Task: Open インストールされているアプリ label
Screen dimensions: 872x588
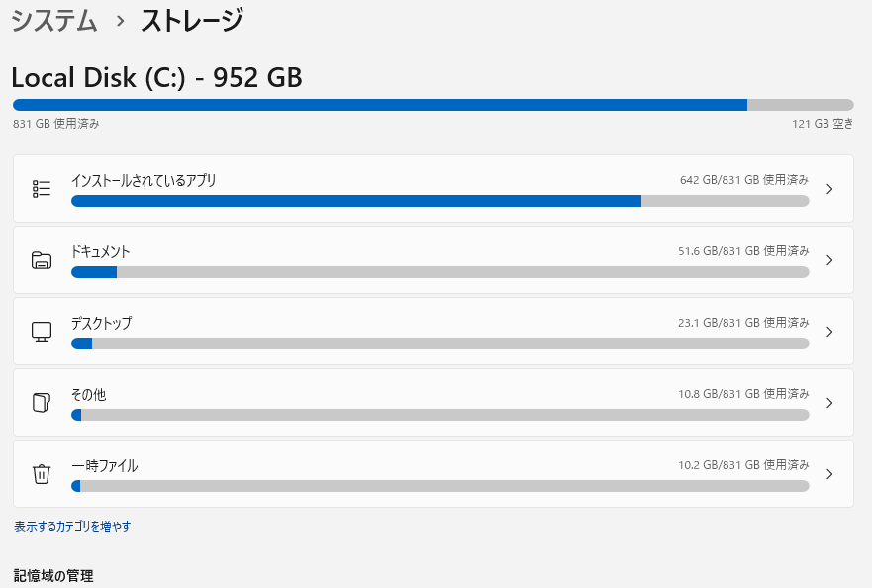Action: click(144, 181)
